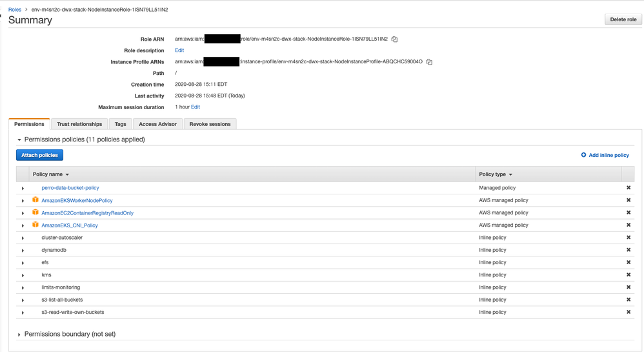The height and width of the screenshot is (352, 644).
Task: Expand the AmazonEKSWorkerNodePolicy row
Action: coord(23,201)
